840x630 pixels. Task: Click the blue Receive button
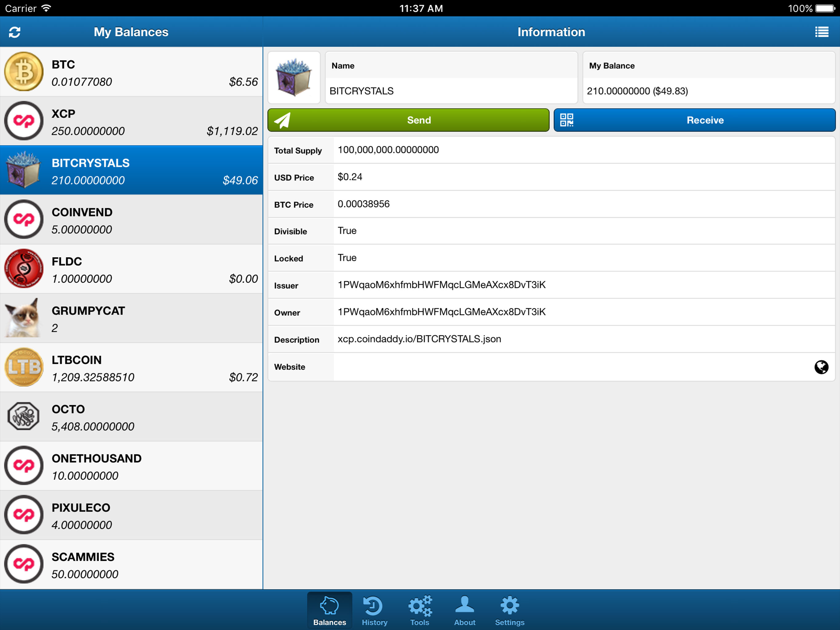pyautogui.click(x=695, y=120)
